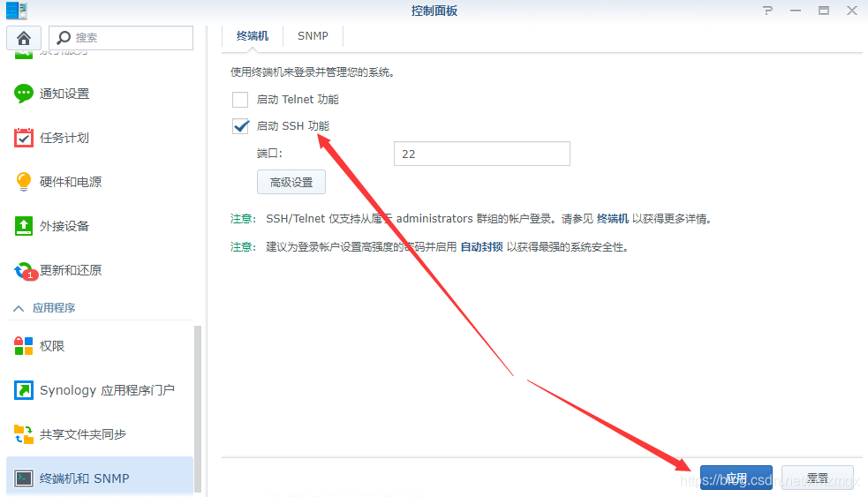The image size is (868, 497).
Task: Minimize the Control Panel window
Action: click(x=796, y=11)
